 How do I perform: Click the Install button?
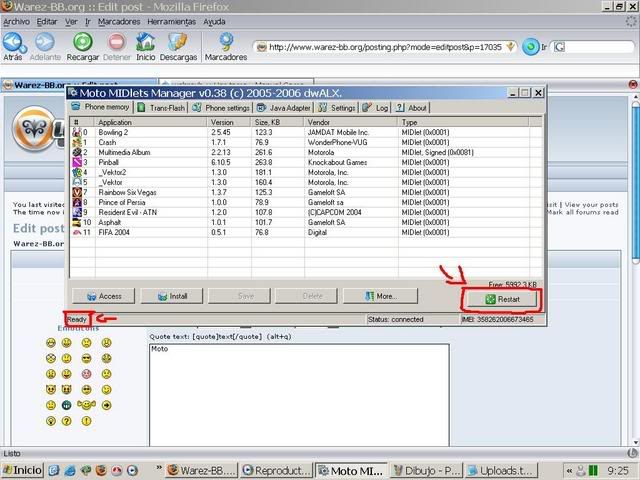coord(172,296)
